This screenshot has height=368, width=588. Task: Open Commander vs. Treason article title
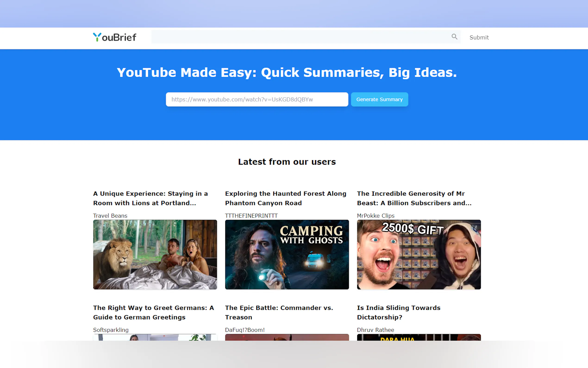(x=279, y=312)
